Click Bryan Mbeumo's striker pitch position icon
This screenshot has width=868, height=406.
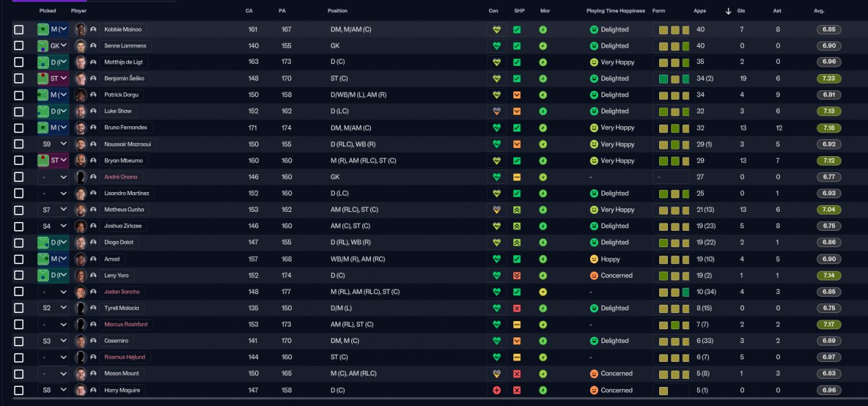(43, 161)
